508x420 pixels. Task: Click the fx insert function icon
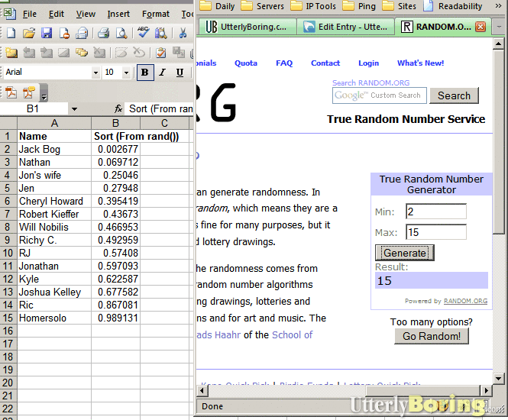(118, 108)
